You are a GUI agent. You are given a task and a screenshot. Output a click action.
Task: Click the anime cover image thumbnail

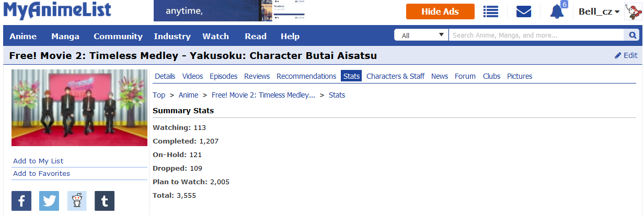pos(79,108)
